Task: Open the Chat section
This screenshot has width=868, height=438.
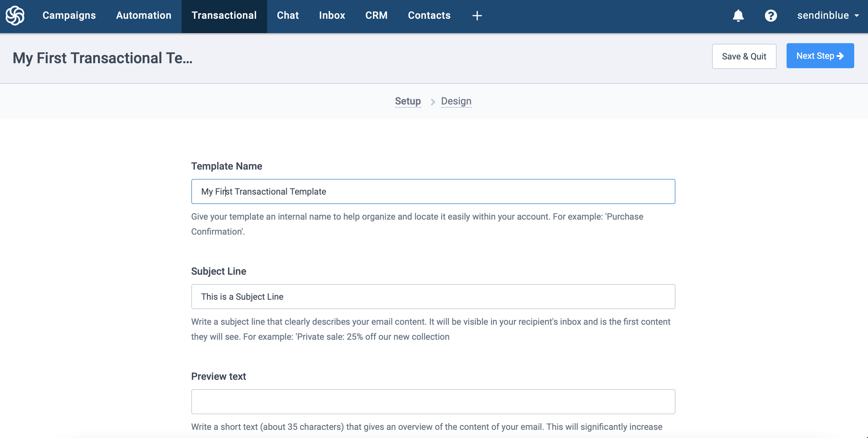Action: click(x=288, y=16)
